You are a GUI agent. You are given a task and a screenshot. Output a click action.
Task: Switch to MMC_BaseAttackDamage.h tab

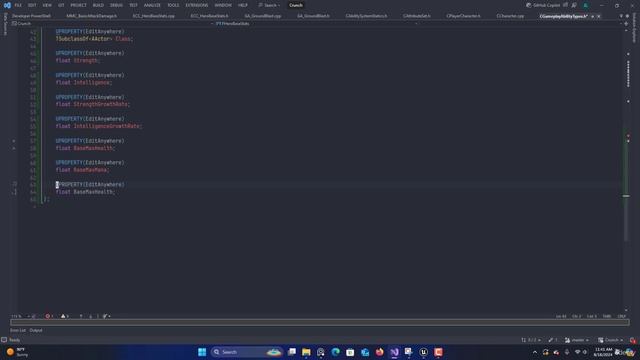click(x=91, y=16)
